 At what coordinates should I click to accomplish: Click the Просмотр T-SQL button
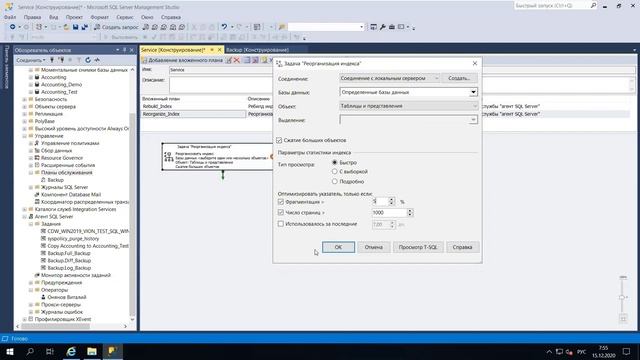pos(418,247)
